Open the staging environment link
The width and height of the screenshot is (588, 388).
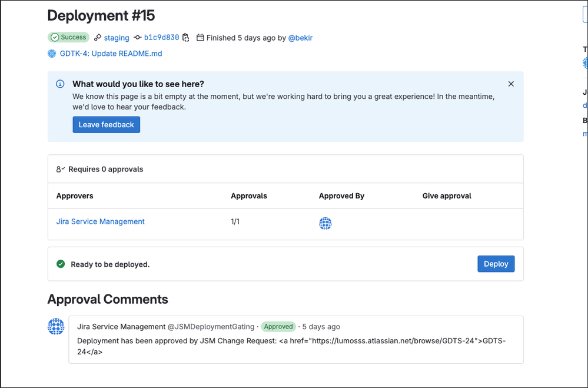click(117, 37)
